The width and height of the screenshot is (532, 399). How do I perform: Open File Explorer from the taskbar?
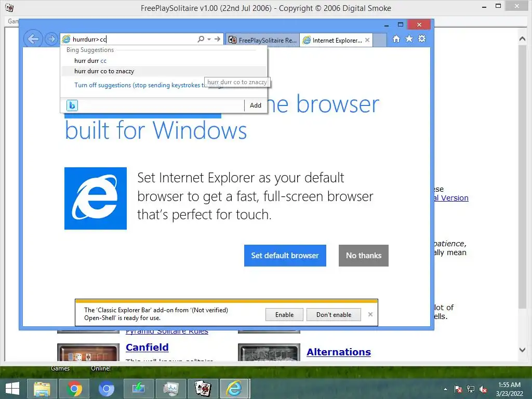click(42, 389)
